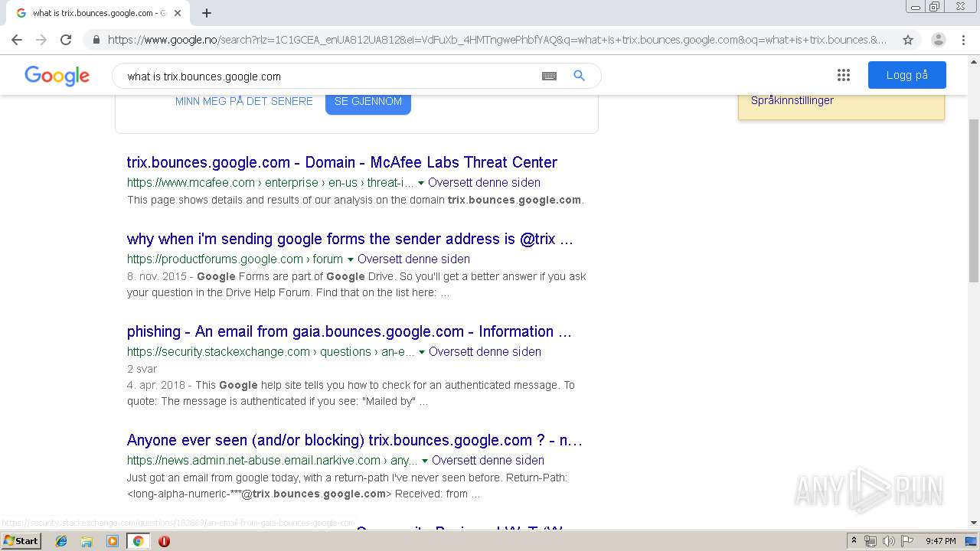
Task: Click the volume speaker tray icon
Action: (888, 541)
